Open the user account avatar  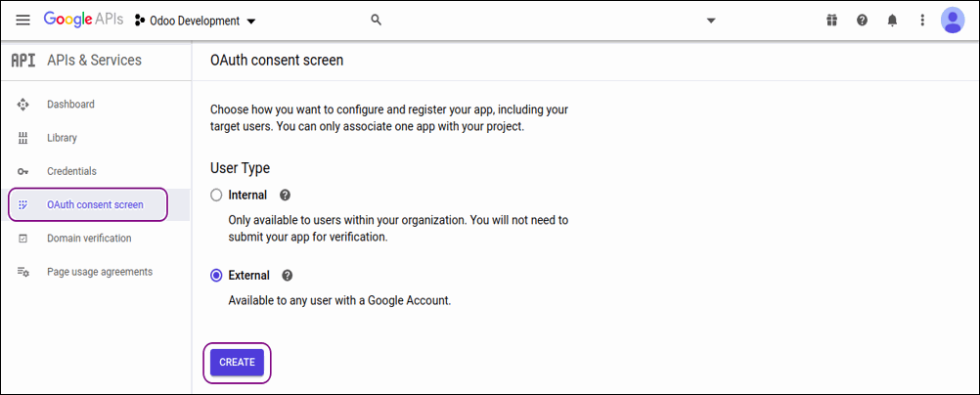click(953, 21)
